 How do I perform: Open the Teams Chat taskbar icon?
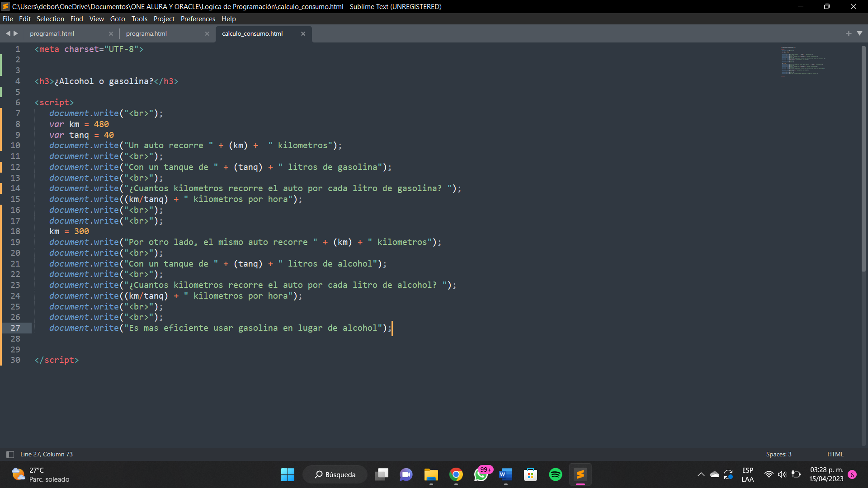coord(406,474)
